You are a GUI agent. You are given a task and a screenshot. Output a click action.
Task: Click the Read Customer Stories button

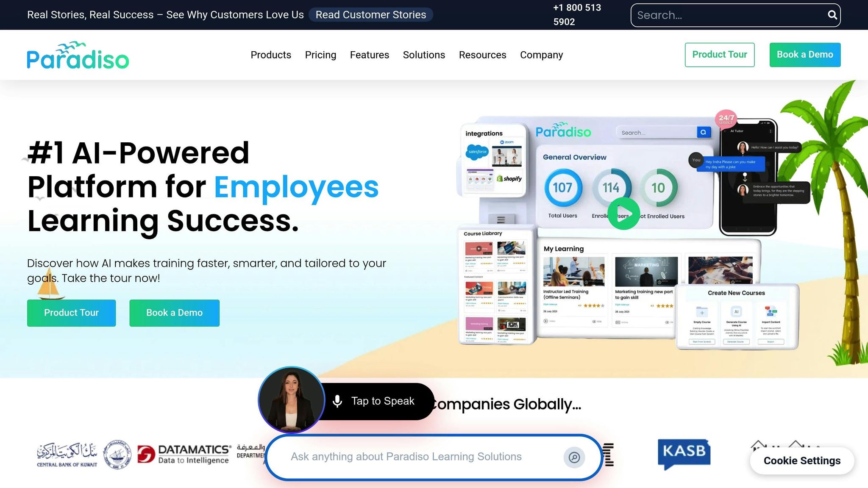(370, 15)
